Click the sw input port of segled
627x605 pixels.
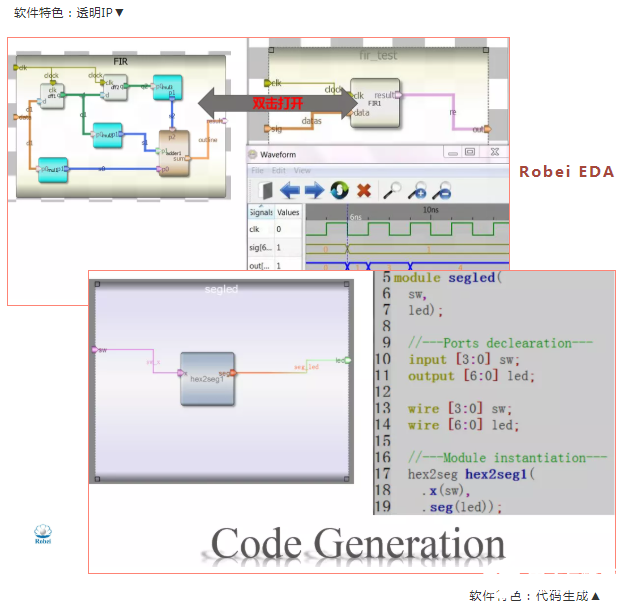[95, 349]
